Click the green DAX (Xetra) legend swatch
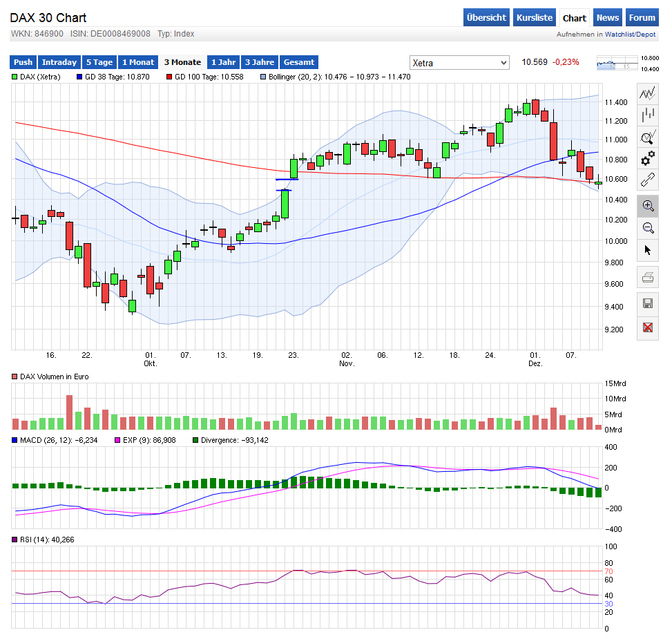Image resolution: width=672 pixels, height=639 pixels. 15,77
